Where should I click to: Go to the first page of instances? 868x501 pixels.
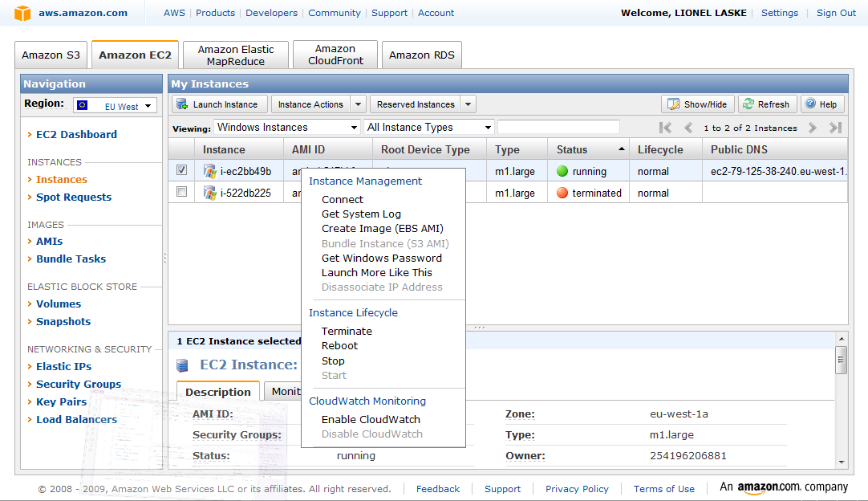(665, 128)
